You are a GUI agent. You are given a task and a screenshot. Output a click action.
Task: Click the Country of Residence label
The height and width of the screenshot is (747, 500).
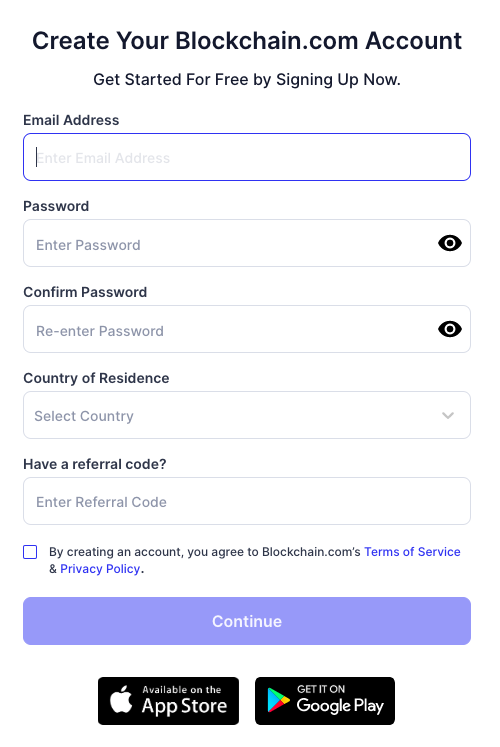click(96, 378)
